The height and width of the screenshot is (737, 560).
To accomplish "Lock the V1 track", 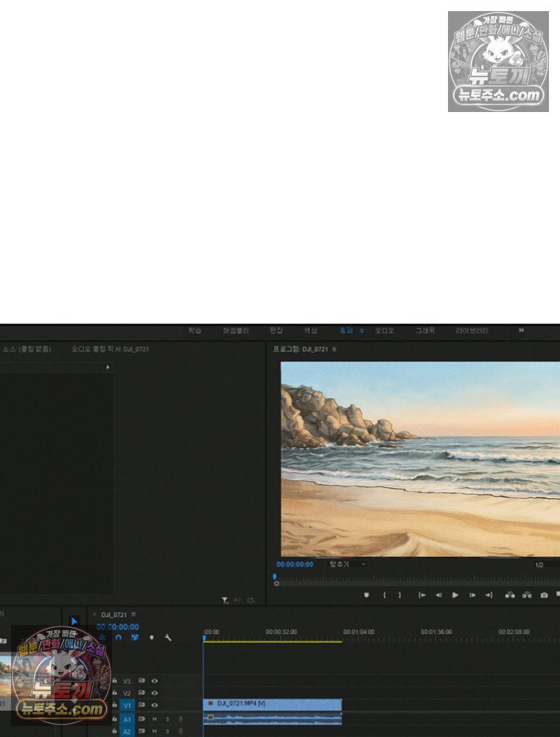I will [114, 705].
